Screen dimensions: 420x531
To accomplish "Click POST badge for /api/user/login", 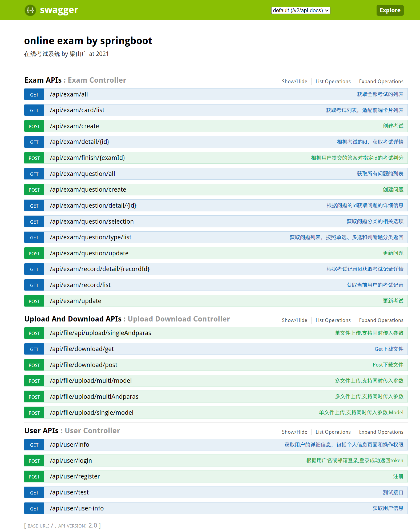I will coord(34,461).
